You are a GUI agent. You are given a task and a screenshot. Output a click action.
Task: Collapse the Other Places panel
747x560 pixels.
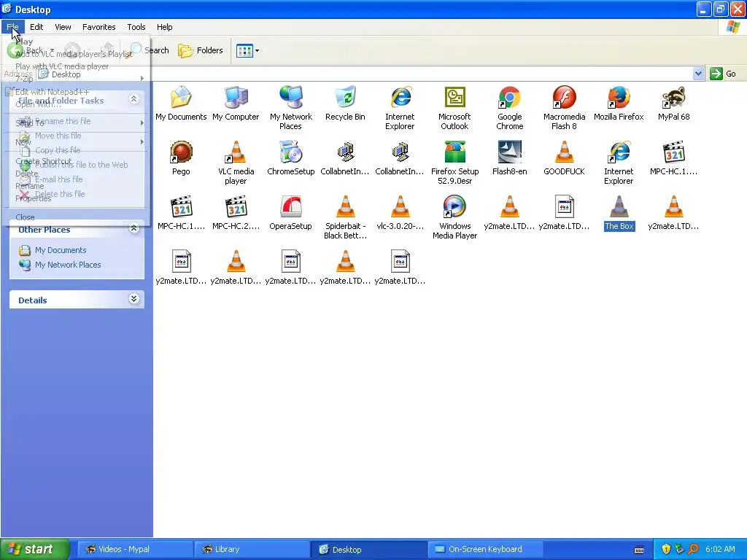(134, 228)
